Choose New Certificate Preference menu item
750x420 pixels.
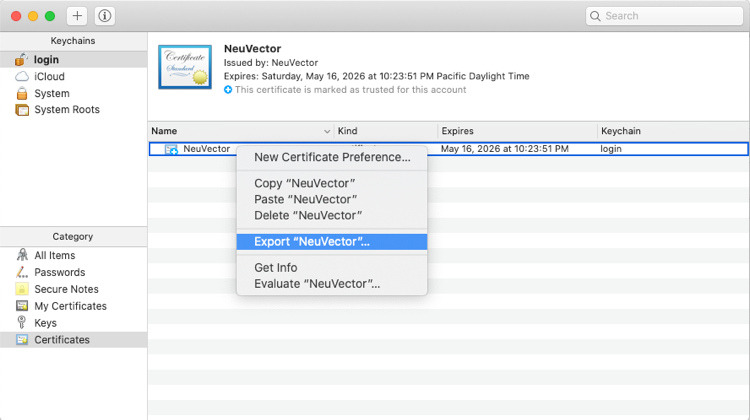pos(332,157)
